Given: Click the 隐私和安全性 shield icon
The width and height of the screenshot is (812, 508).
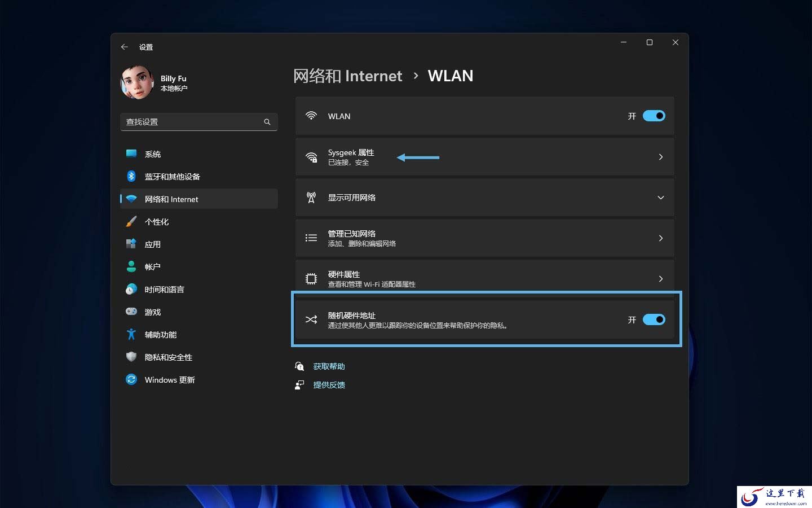Looking at the screenshot, I should pos(131,357).
